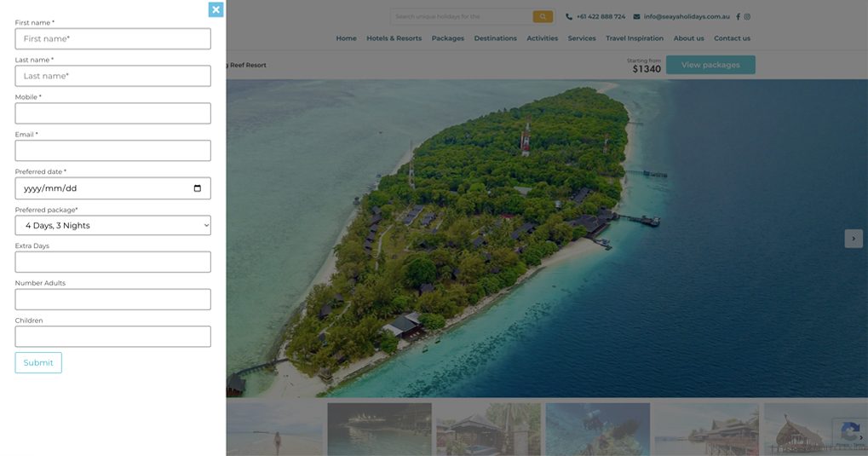Open the Activities menu item
This screenshot has width=868, height=456.
coord(542,38)
